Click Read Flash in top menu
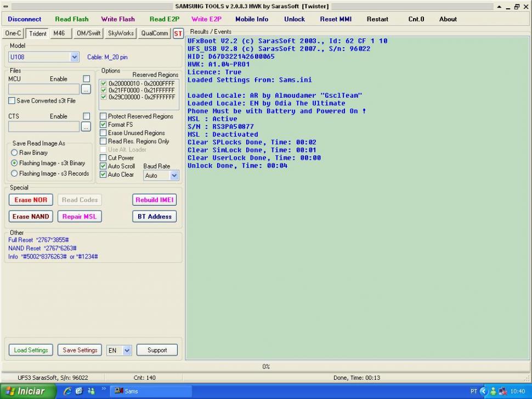This screenshot has width=532, height=399. point(72,19)
